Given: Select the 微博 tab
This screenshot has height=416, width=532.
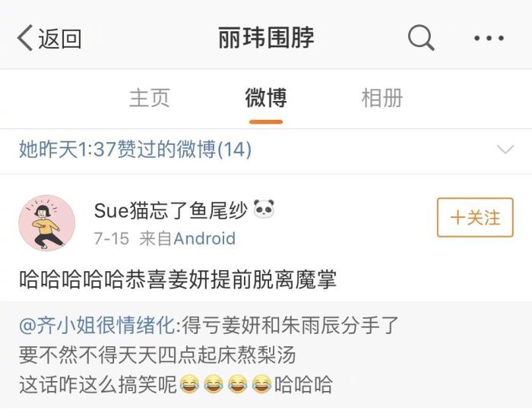Looking at the screenshot, I should (266, 98).
